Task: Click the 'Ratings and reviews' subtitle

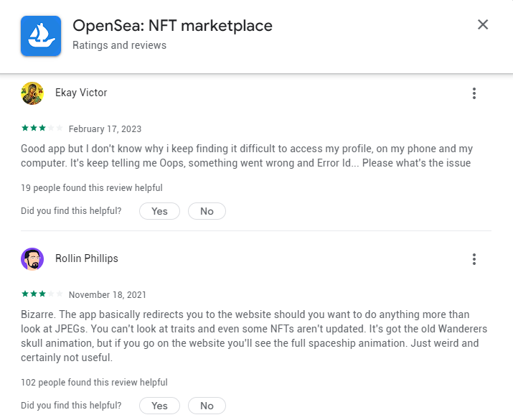Action: click(119, 45)
